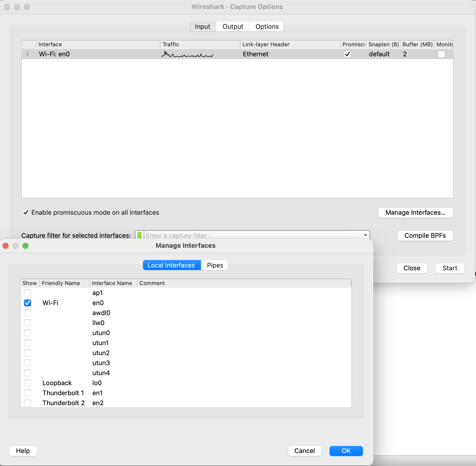Close the Manage Interfaces dialog with red button
This screenshot has width=476, height=466.
pyautogui.click(x=5, y=246)
